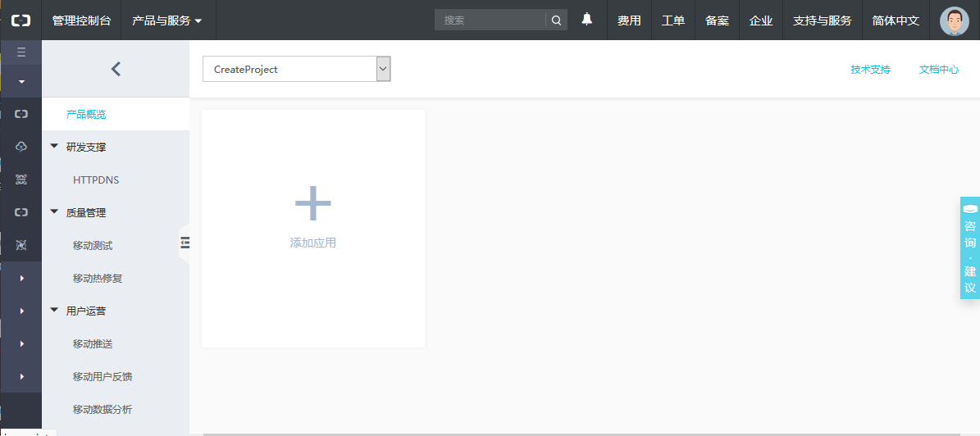Collapse the product group with the white down triangle
This screenshot has width=980, height=436.
(x=21, y=81)
